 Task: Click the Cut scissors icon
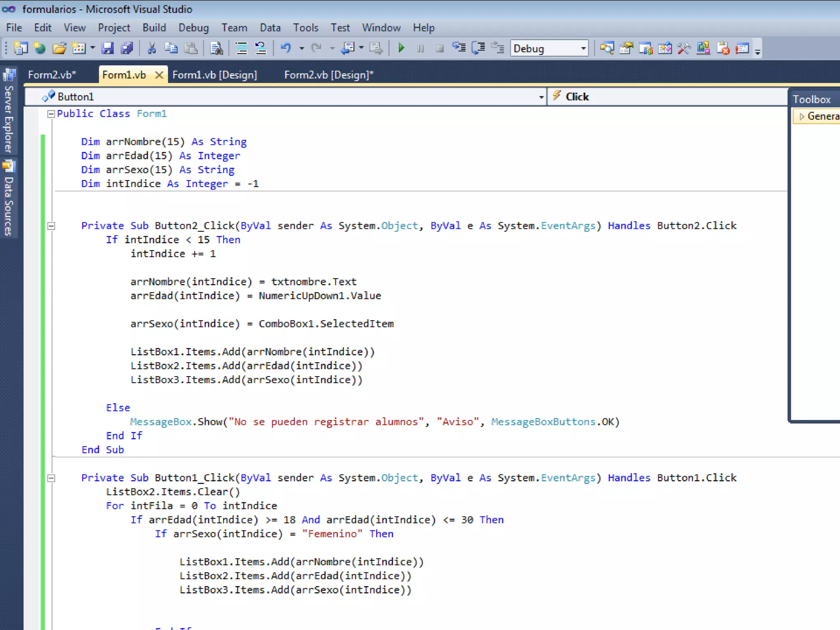click(x=152, y=48)
